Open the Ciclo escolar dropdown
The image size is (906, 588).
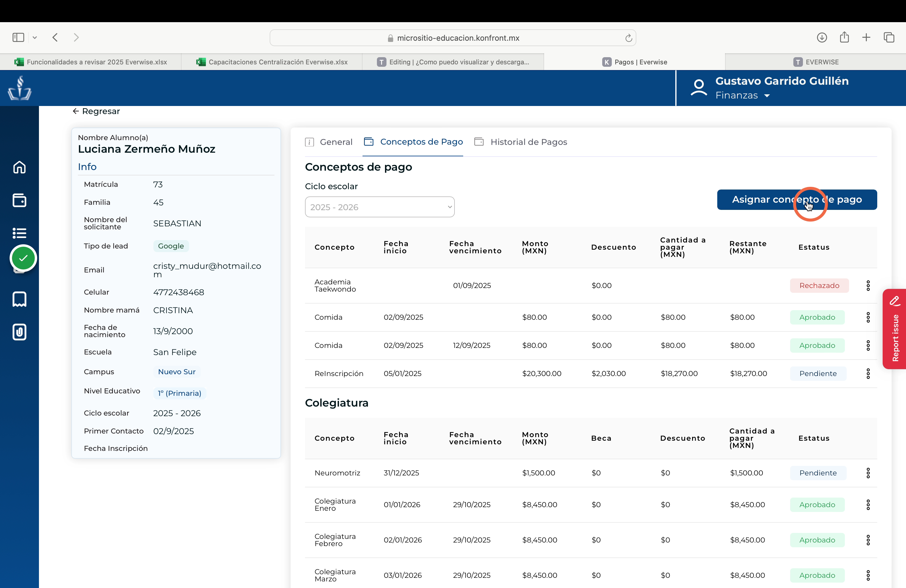[x=380, y=207]
